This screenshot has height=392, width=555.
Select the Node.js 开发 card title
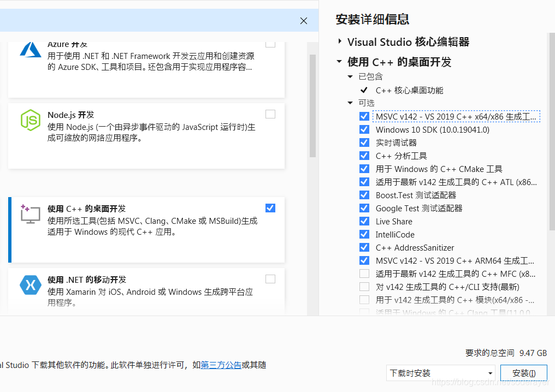coord(71,115)
